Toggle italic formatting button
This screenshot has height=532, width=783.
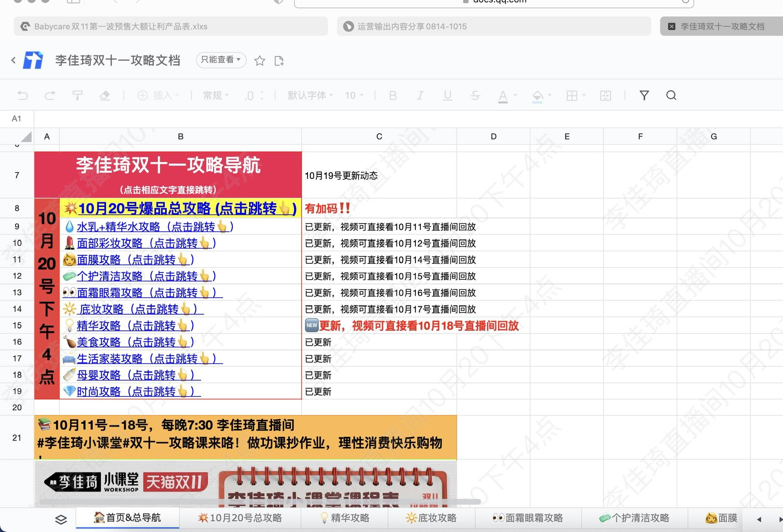point(420,95)
